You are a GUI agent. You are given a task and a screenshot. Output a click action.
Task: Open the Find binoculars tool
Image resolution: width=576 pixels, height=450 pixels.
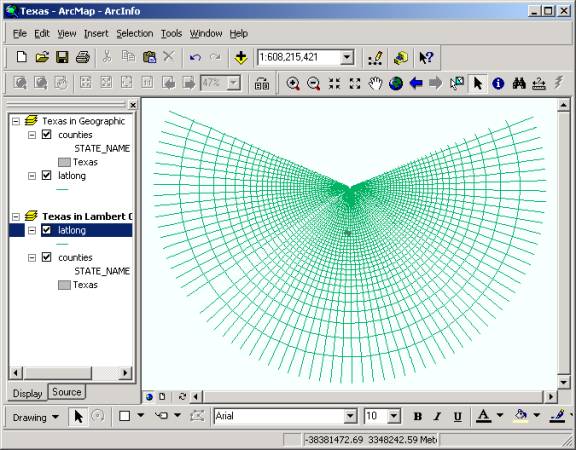click(519, 84)
